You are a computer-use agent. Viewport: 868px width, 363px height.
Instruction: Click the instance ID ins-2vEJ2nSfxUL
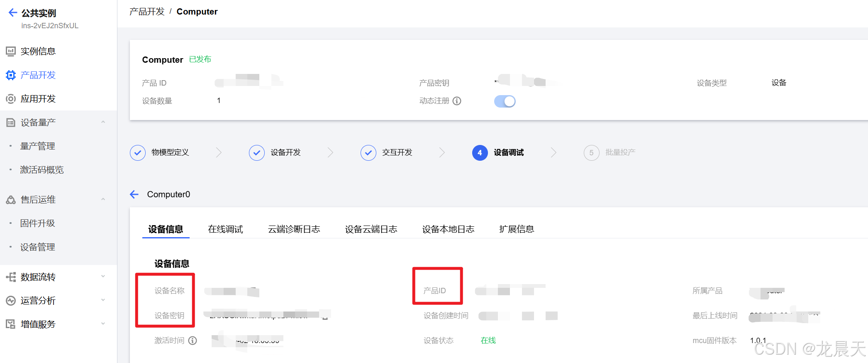pos(50,26)
